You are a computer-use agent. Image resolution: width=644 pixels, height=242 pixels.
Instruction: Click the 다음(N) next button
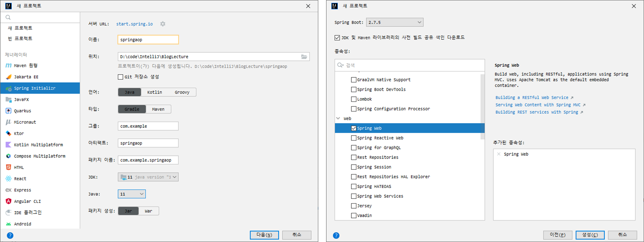[x=264, y=235]
